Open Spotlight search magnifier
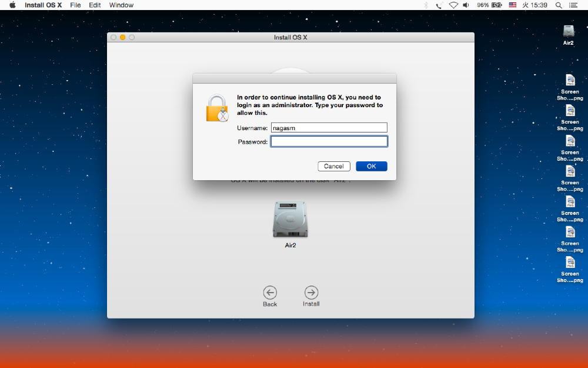Screen dimensions: 588x368 559,5
